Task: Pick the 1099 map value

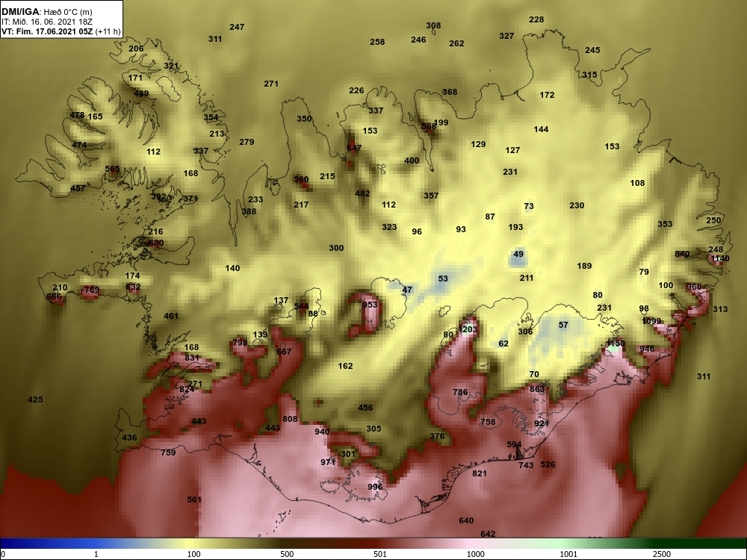Action: (x=651, y=321)
